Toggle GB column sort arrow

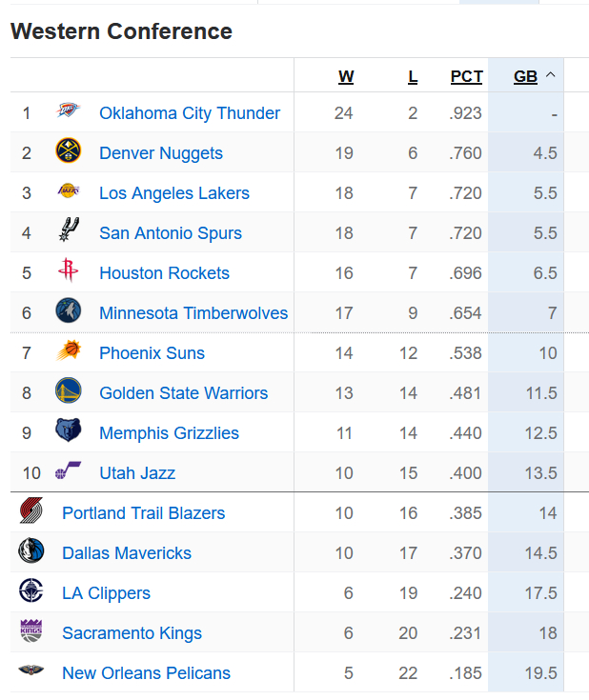(551, 76)
